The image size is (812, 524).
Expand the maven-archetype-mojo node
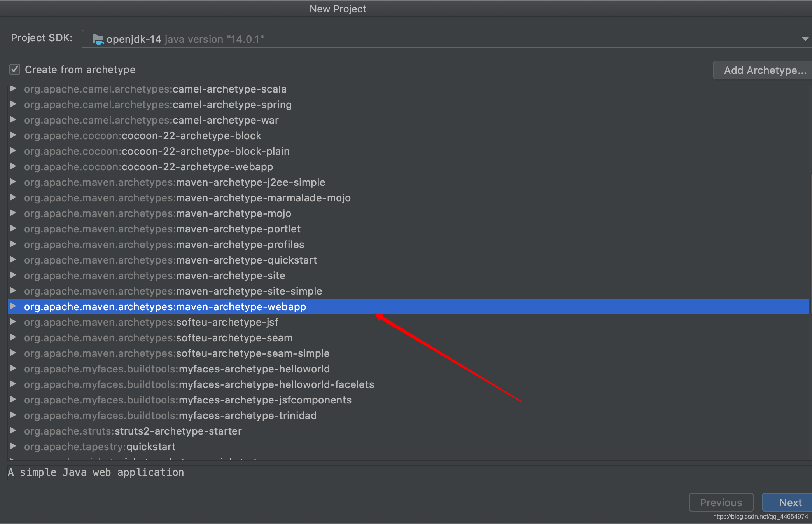[x=13, y=213]
